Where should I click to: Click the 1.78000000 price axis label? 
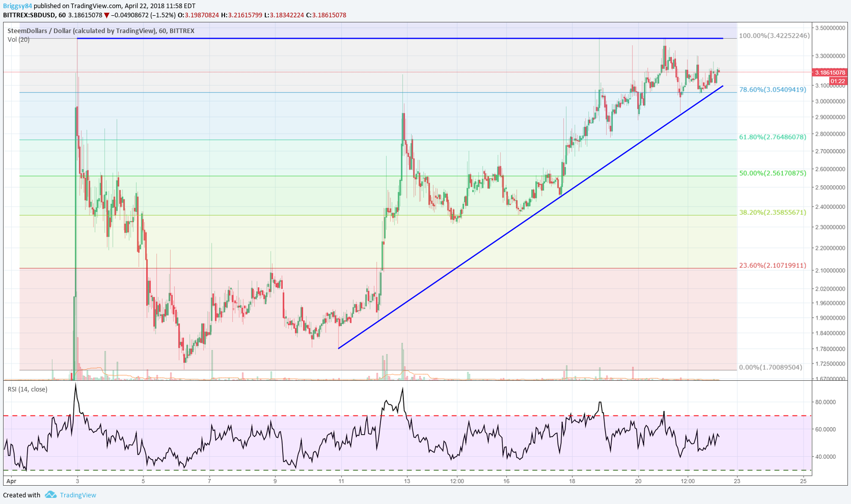click(x=831, y=349)
